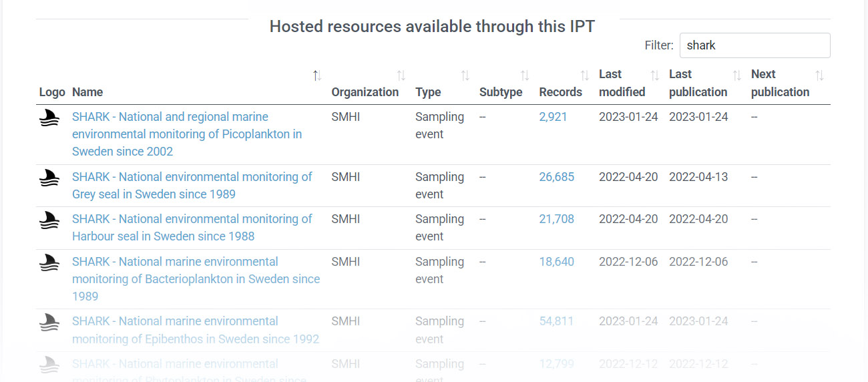The width and height of the screenshot is (868, 382).
Task: Click the SHARK logo beside the Harbour seal resource
Action: pos(49,220)
